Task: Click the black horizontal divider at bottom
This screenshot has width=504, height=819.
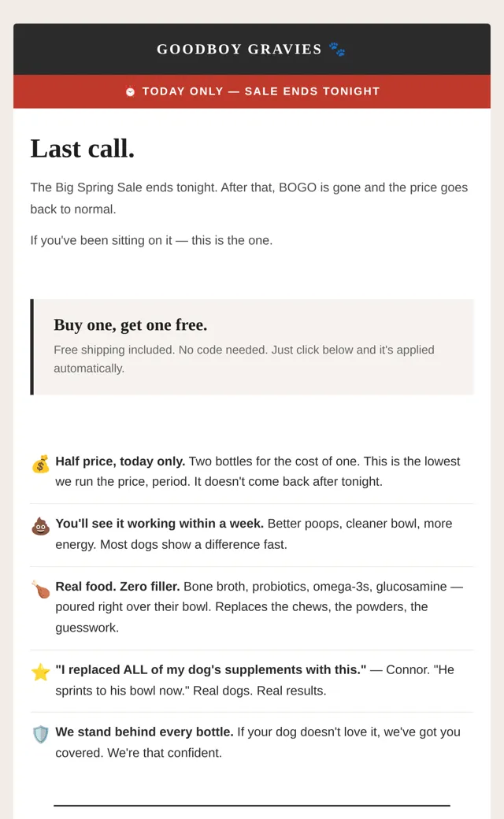Action: pos(252,806)
